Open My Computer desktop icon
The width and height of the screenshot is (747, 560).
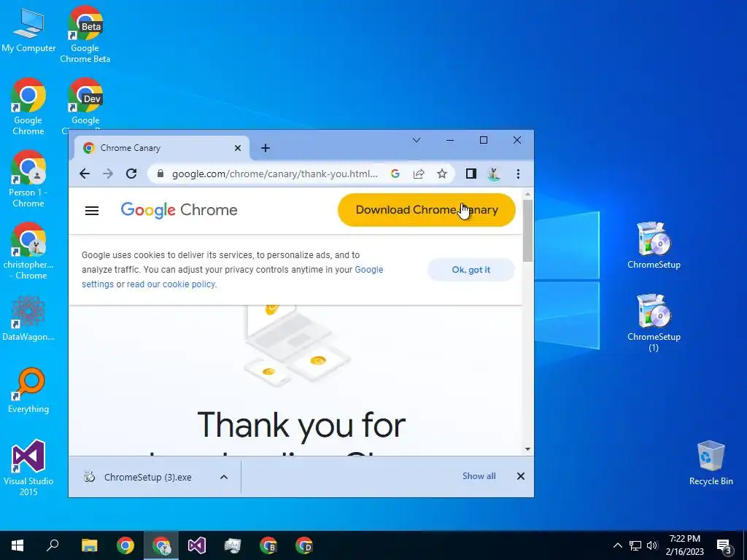pyautogui.click(x=28, y=31)
